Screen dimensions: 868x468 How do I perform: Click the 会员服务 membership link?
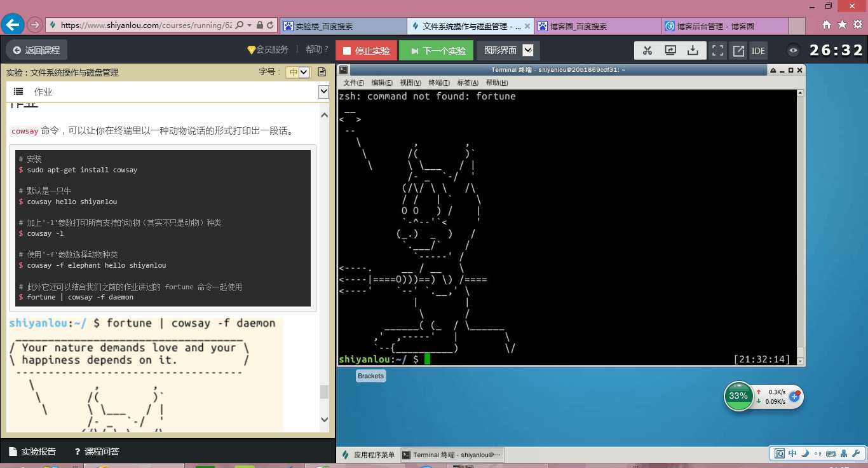click(x=268, y=50)
